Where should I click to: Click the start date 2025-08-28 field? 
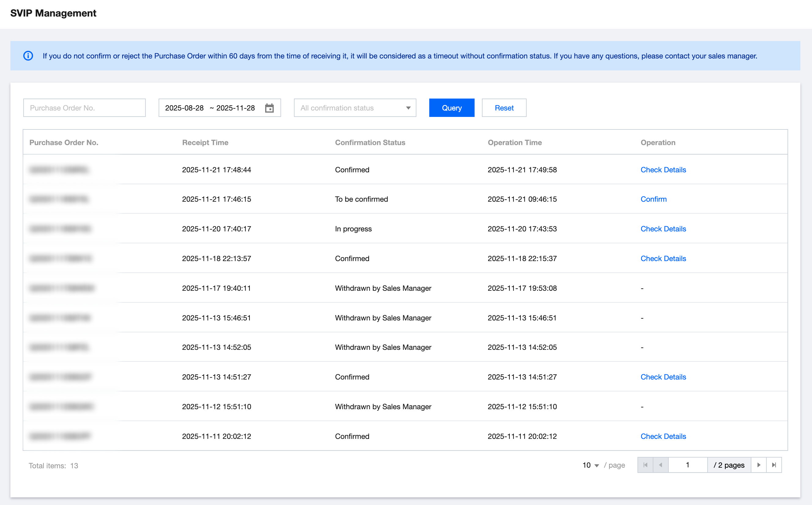coord(184,108)
